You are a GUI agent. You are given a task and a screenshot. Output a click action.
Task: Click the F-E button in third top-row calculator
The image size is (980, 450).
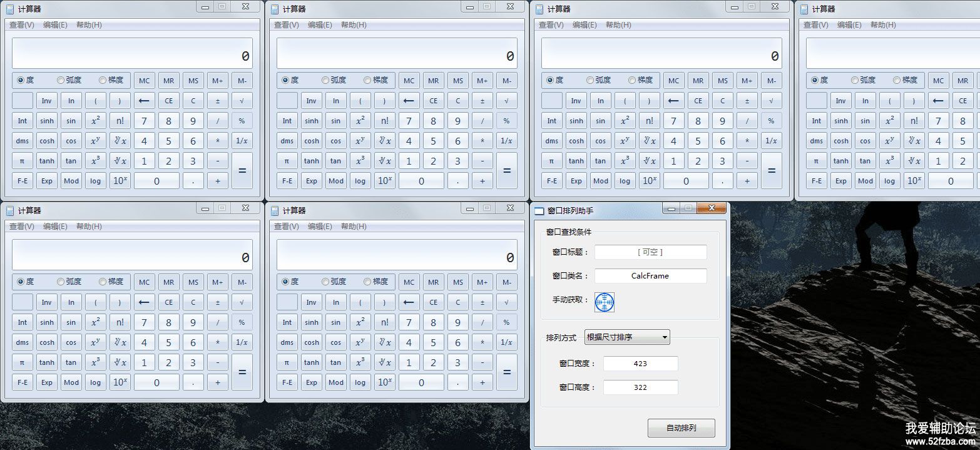551,181
